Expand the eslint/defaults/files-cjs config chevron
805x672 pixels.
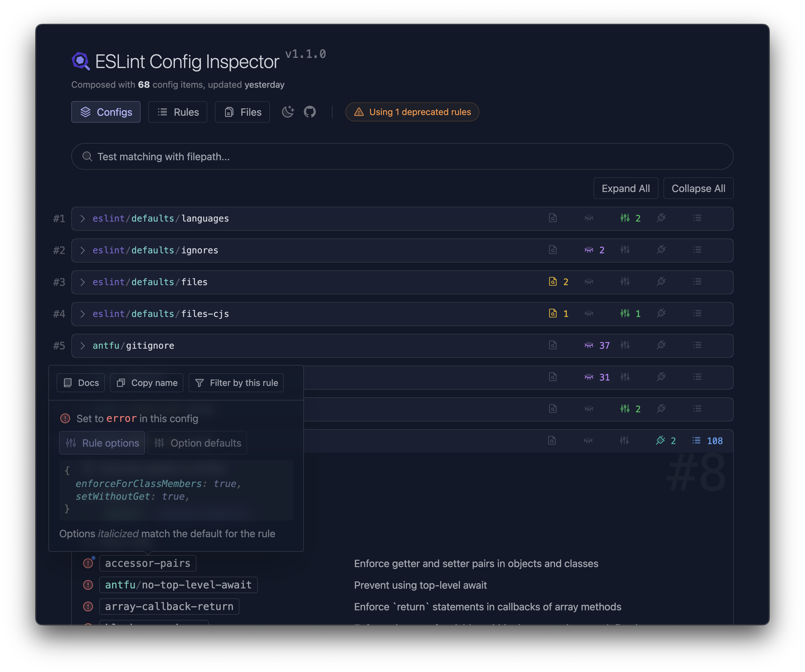[82, 314]
